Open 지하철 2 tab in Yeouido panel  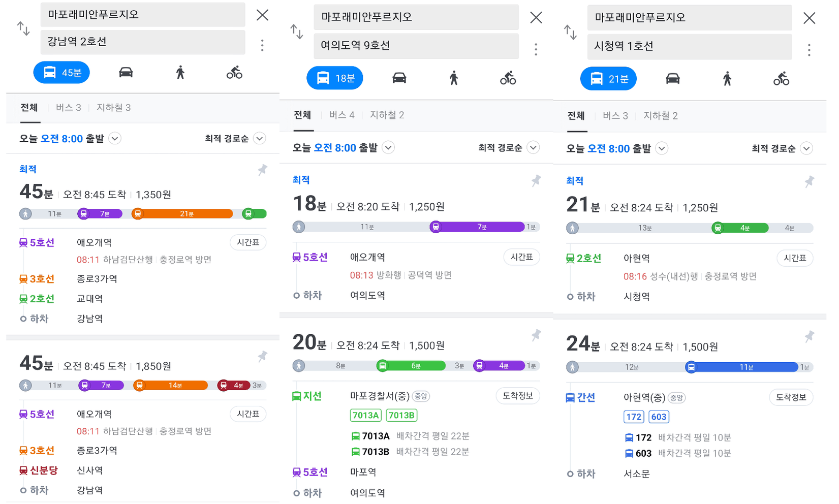(387, 115)
